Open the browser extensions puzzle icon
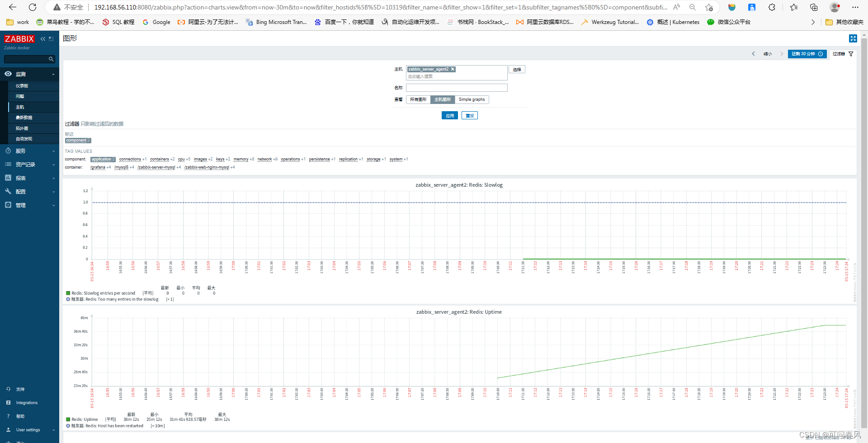This screenshot has height=443, width=868. point(772,7)
